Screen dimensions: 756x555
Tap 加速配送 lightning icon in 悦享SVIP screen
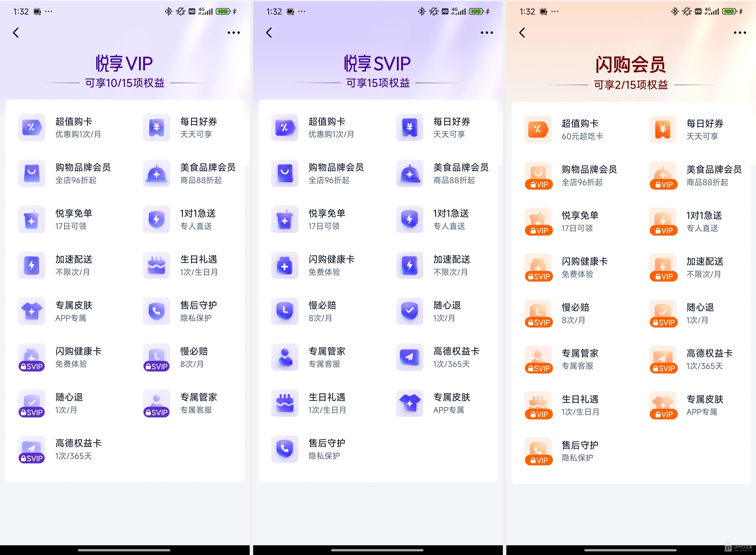click(x=410, y=265)
